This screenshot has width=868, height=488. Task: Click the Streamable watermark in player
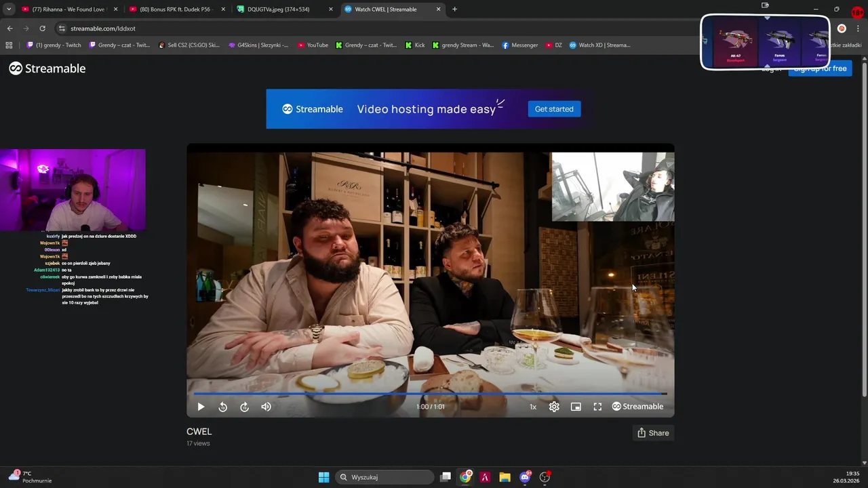(x=637, y=407)
